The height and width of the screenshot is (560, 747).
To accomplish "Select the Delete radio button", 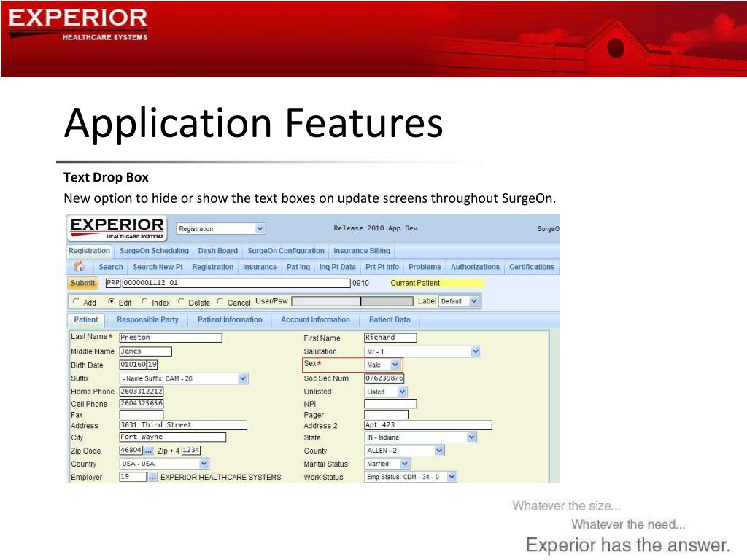I will pos(181,301).
